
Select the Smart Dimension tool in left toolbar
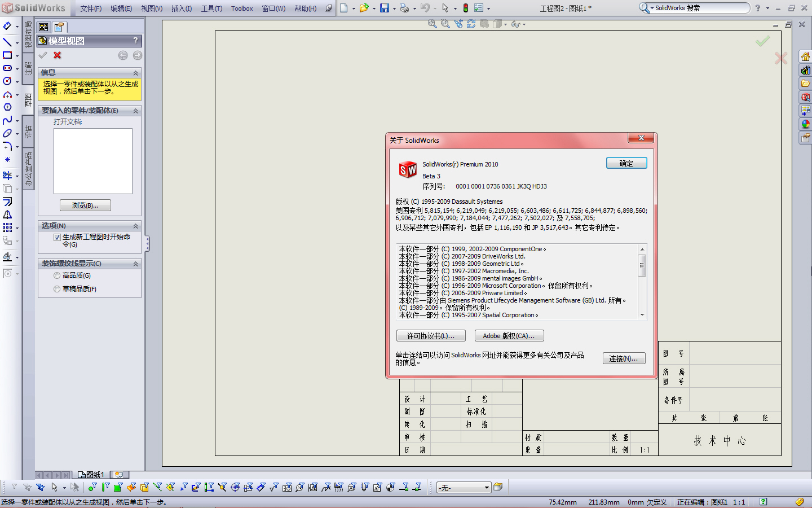(x=7, y=26)
